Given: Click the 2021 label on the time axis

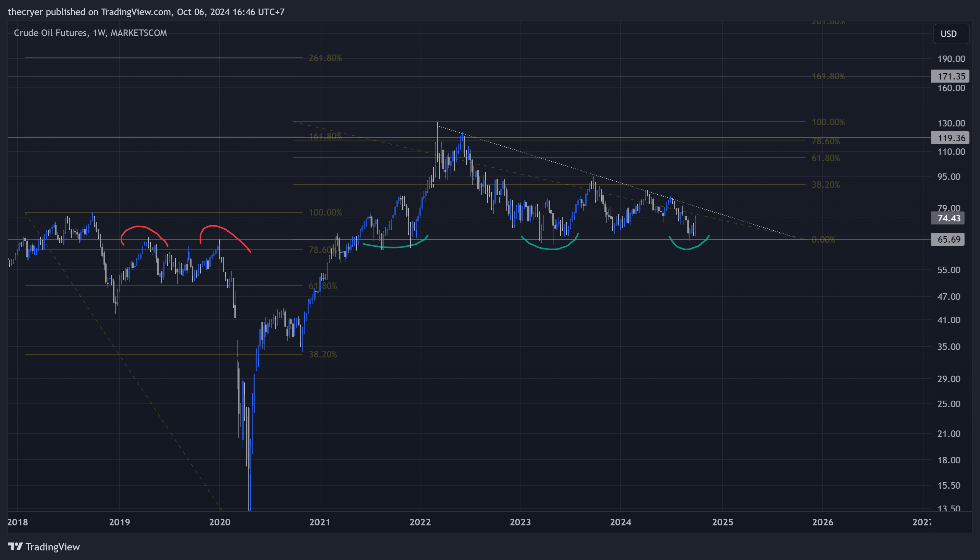Looking at the screenshot, I should pos(319,522).
